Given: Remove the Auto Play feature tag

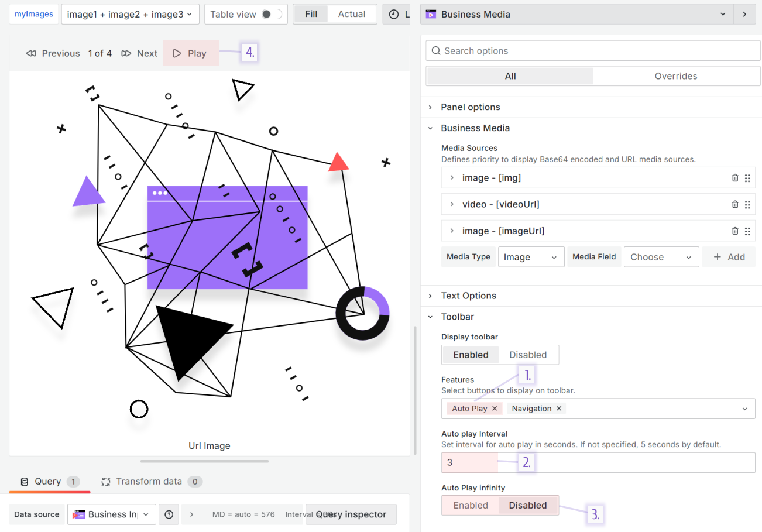Looking at the screenshot, I should [x=495, y=409].
